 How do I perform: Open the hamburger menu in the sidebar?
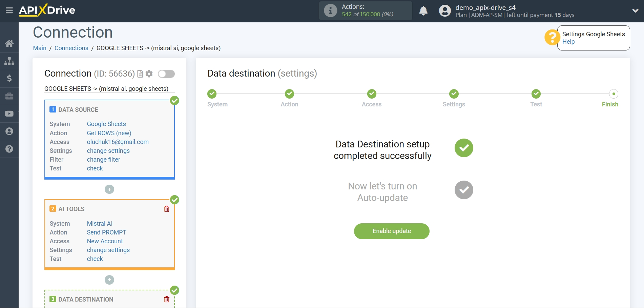point(9,10)
